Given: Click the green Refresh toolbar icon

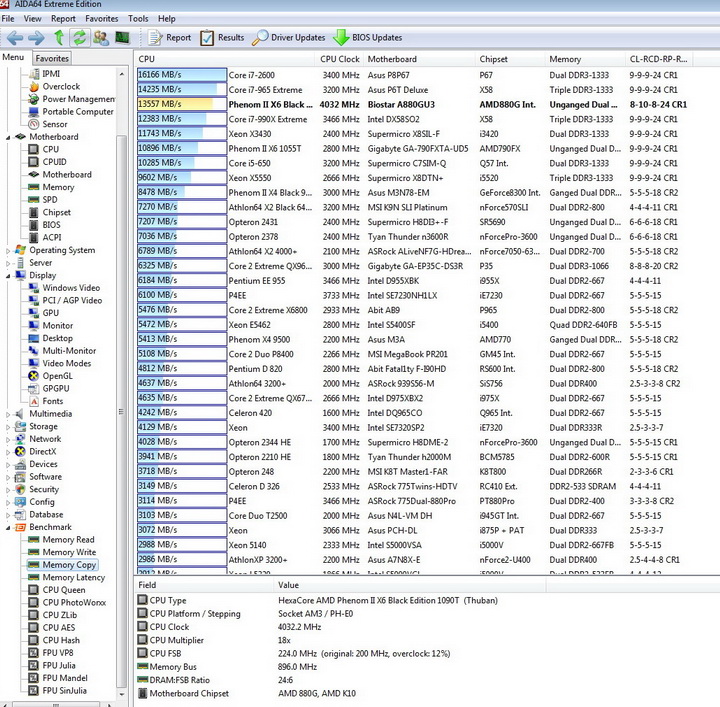Looking at the screenshot, I should coord(79,38).
